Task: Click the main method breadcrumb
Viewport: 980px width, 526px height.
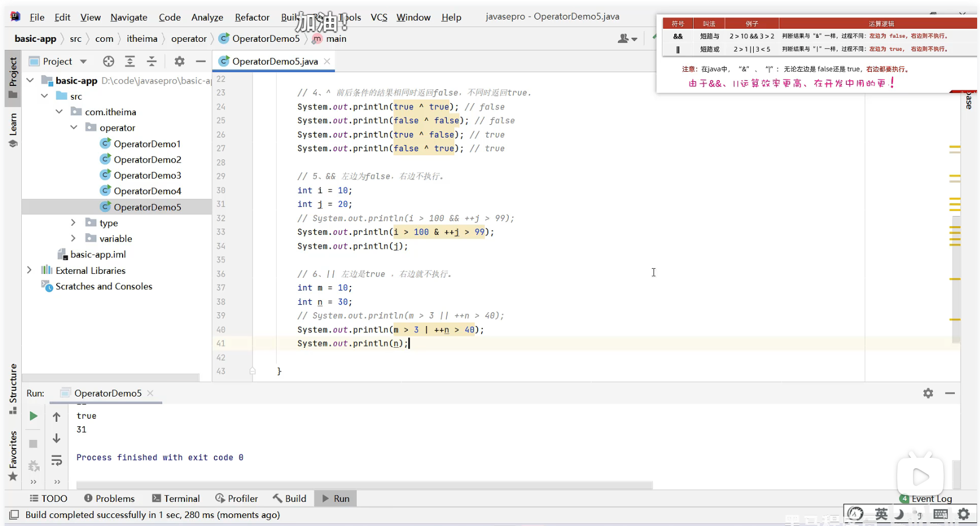Action: 329,38
